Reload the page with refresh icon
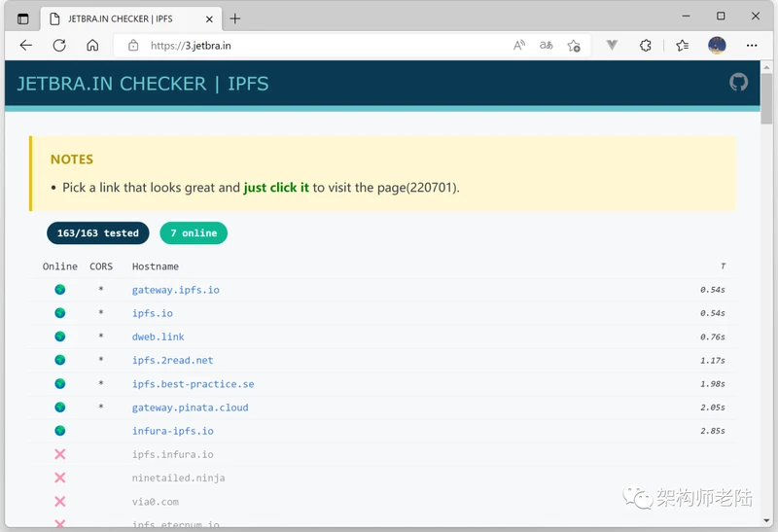Image resolution: width=778 pixels, height=532 pixels. [59, 46]
